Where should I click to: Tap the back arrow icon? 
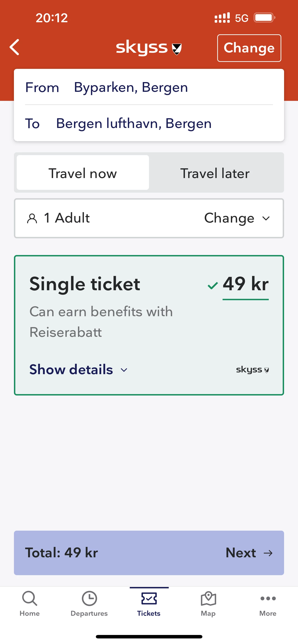coord(15,47)
